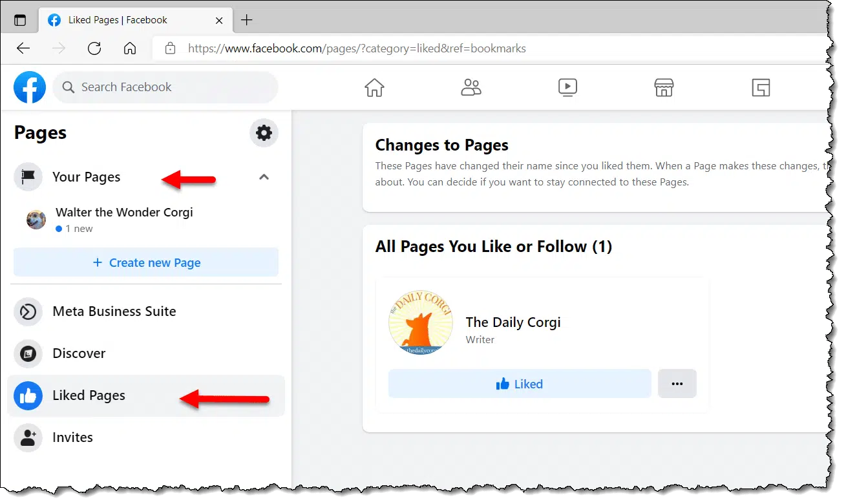Click the 'Changes to Pages' heading

(x=442, y=145)
